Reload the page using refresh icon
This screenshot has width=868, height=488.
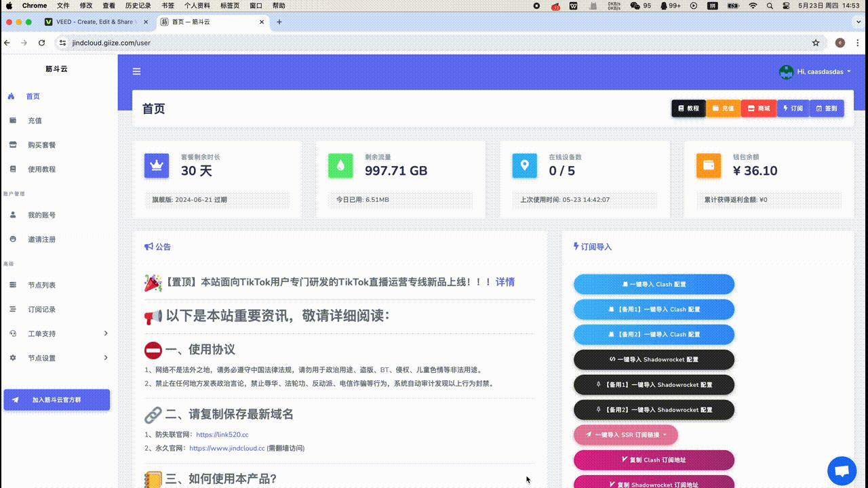click(42, 43)
